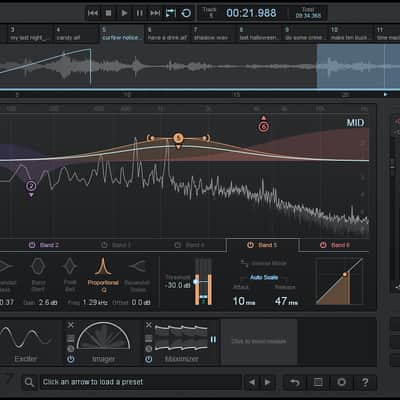Click left bandwidth bracket handle of node 5

pos(150,137)
